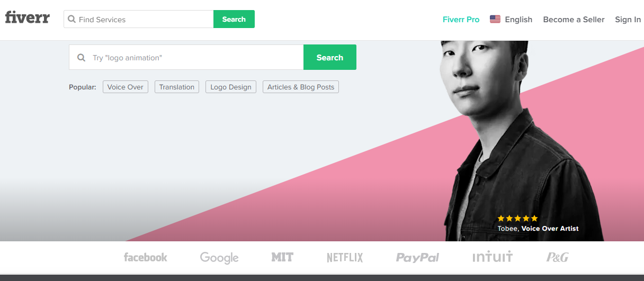Click the 'Tobee, Voice Over Artist' caption
644x281 pixels.
pyautogui.click(x=538, y=229)
